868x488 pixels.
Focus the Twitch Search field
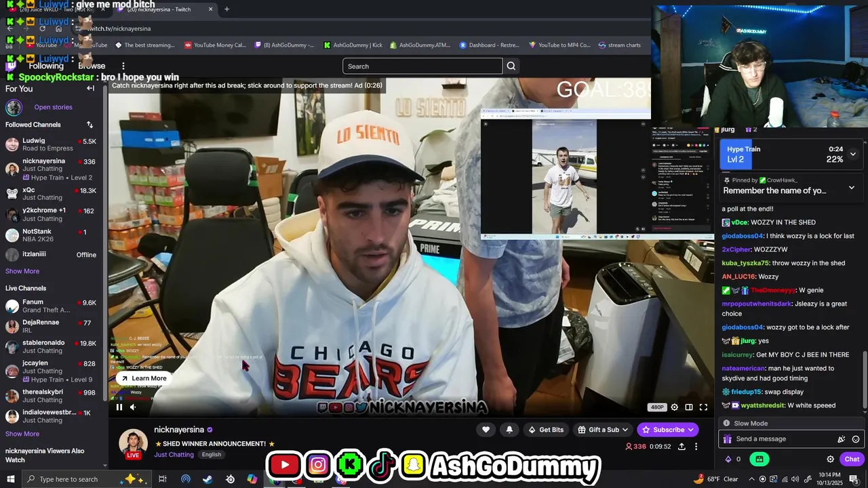[x=422, y=66]
